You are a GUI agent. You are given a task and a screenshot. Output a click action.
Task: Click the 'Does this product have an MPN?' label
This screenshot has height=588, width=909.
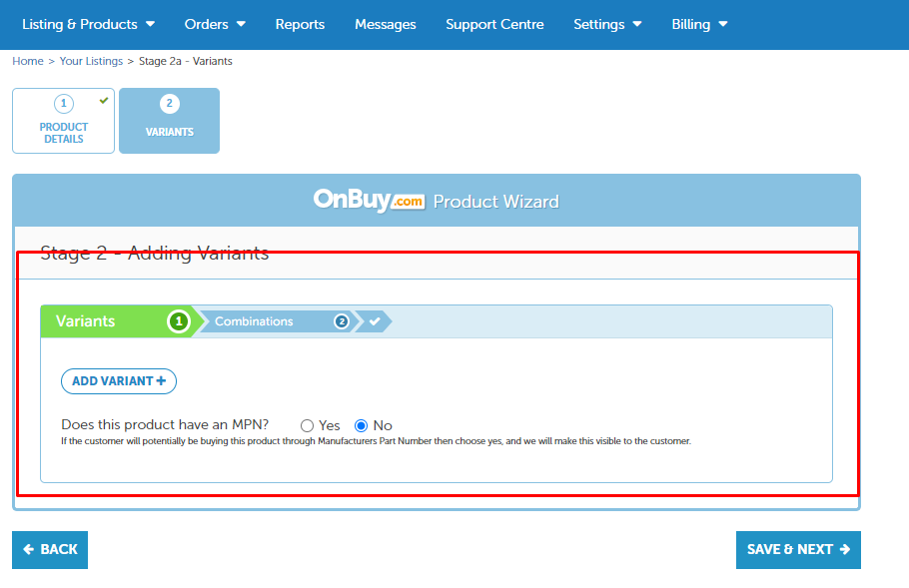165,424
